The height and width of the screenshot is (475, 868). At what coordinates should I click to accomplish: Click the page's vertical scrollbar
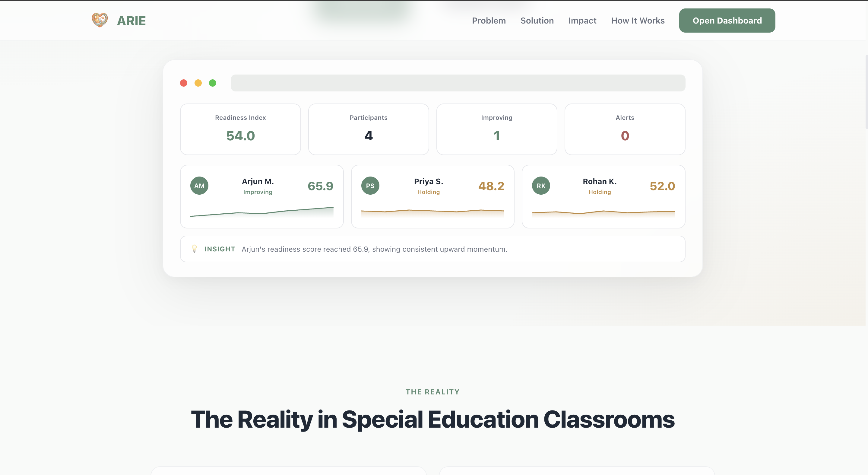point(866,91)
